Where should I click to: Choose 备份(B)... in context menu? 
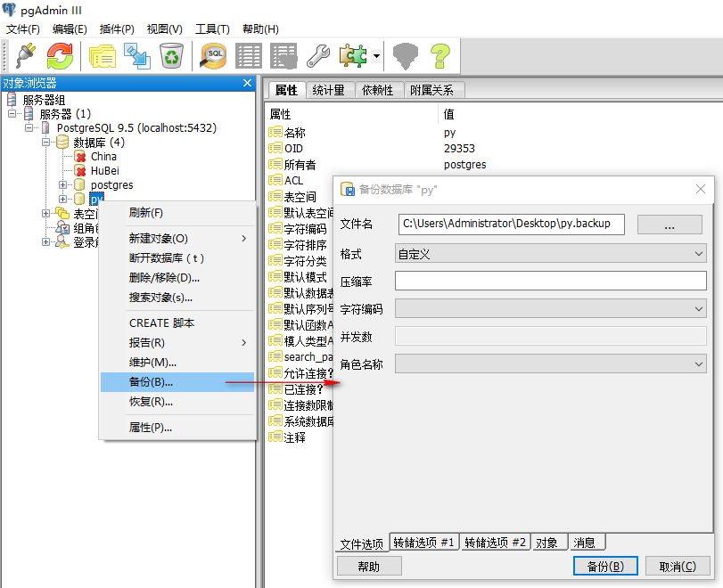point(177,382)
